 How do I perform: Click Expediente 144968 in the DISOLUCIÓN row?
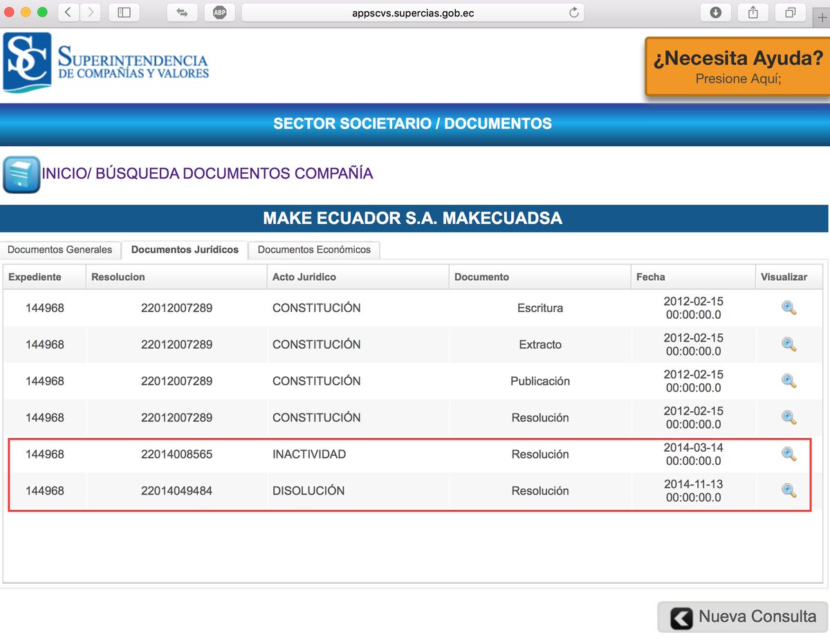[x=45, y=491]
